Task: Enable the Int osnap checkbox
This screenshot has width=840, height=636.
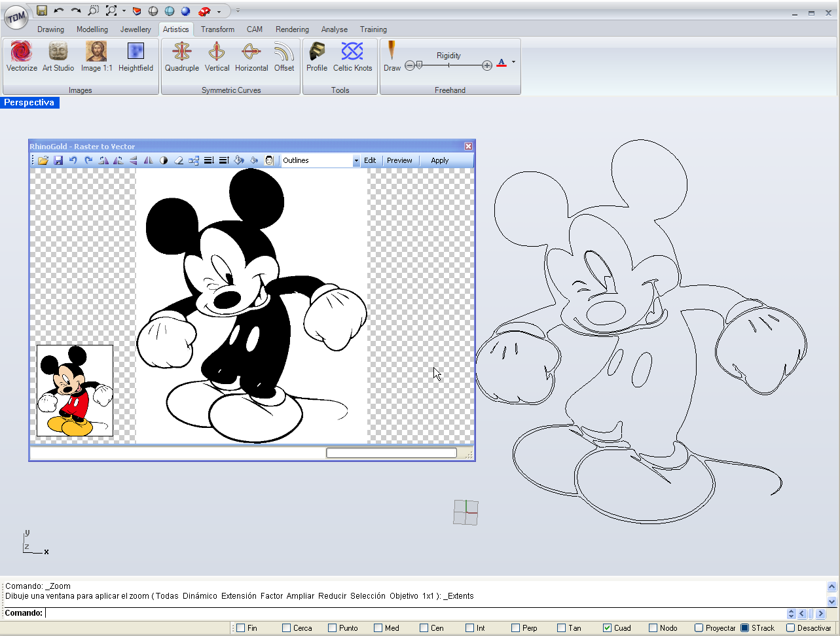Action: [470, 628]
